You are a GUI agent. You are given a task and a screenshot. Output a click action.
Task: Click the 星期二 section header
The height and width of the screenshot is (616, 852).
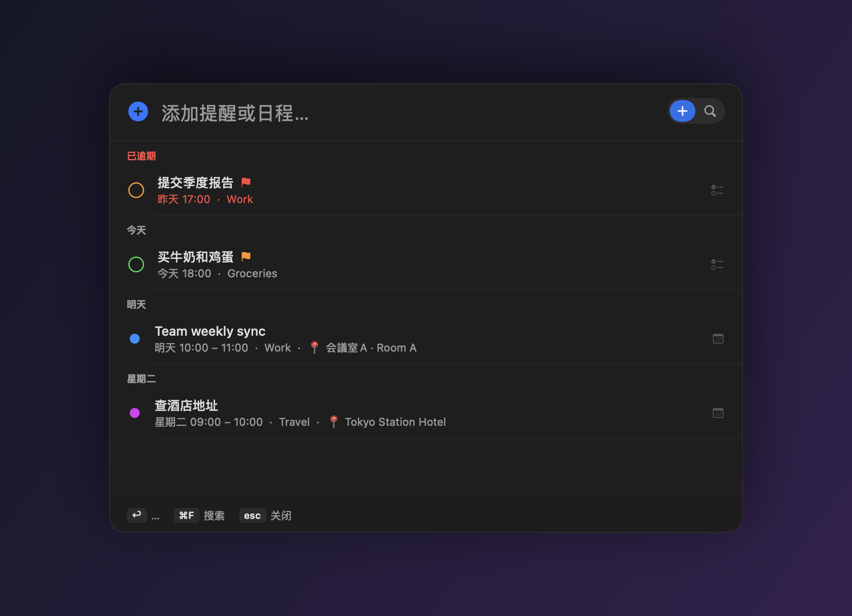[x=142, y=379]
